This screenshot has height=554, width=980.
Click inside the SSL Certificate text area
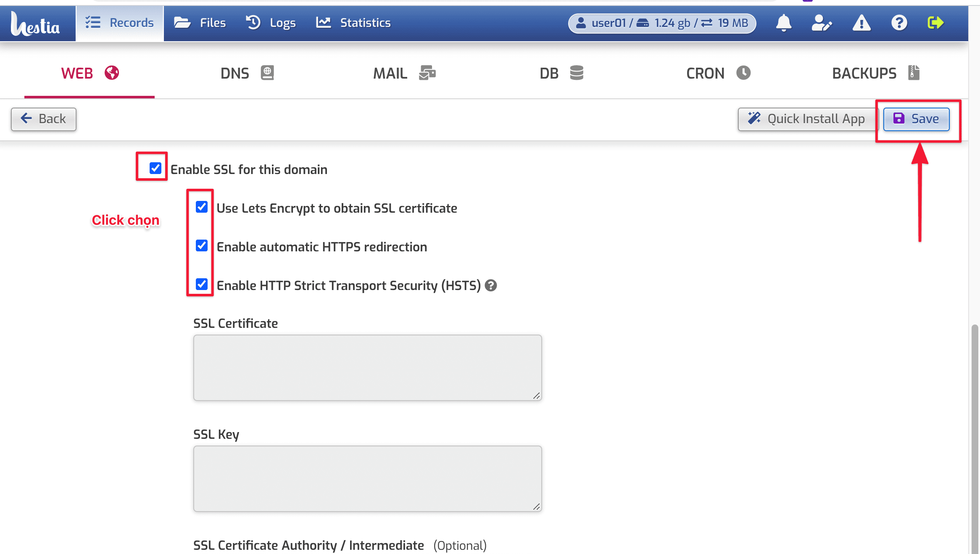367,367
